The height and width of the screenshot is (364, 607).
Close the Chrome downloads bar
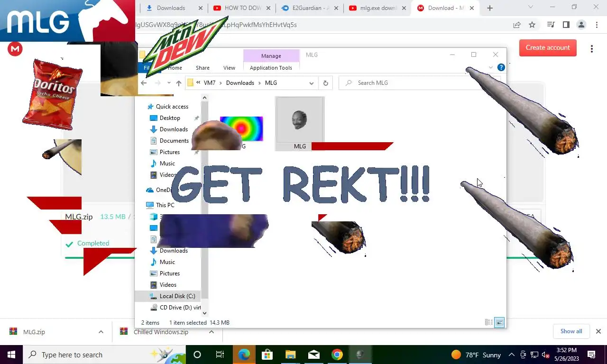click(598, 331)
